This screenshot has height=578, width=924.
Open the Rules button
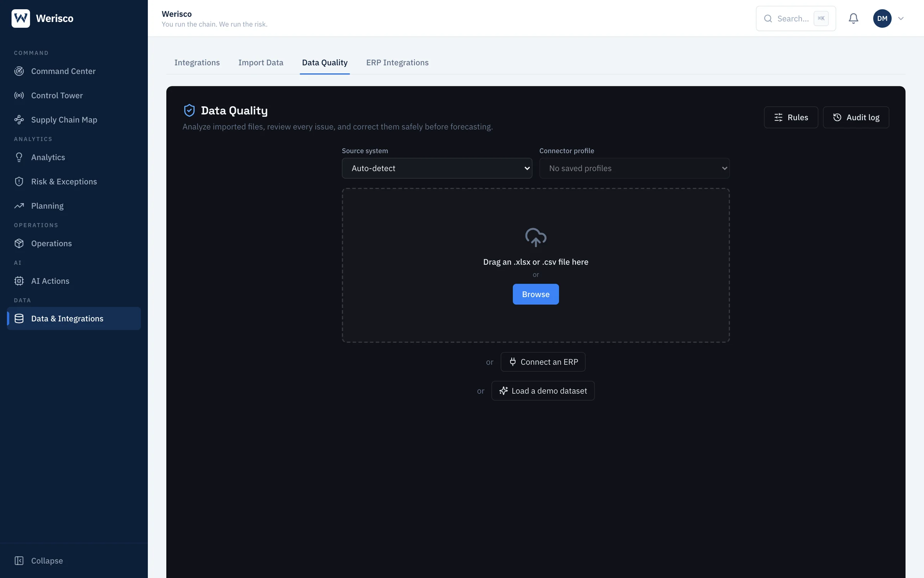coord(791,117)
